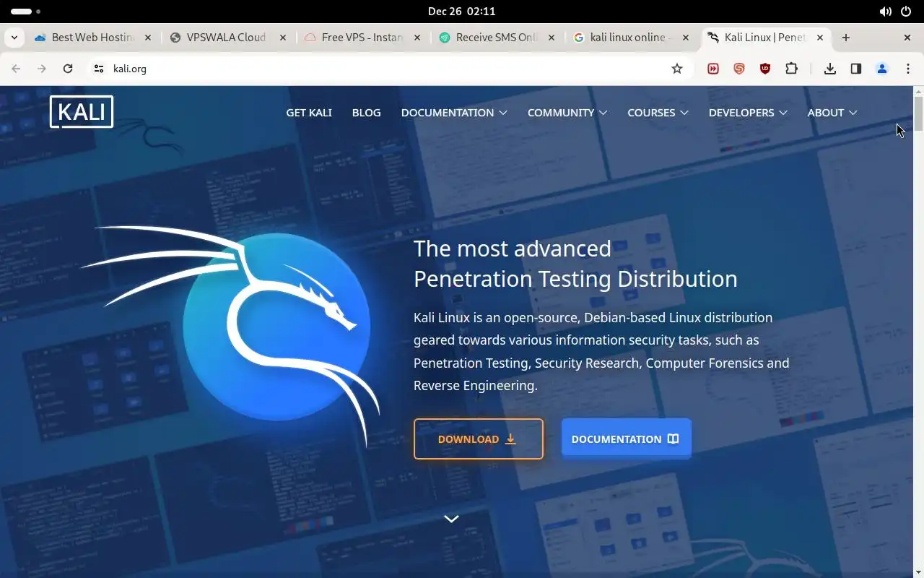The image size is (924, 578).
Task: Close the Receive SMS Online tab
Action: [x=552, y=38]
